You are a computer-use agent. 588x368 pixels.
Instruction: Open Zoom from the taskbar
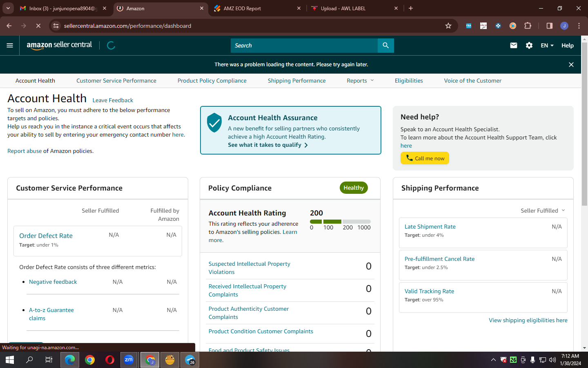129,360
